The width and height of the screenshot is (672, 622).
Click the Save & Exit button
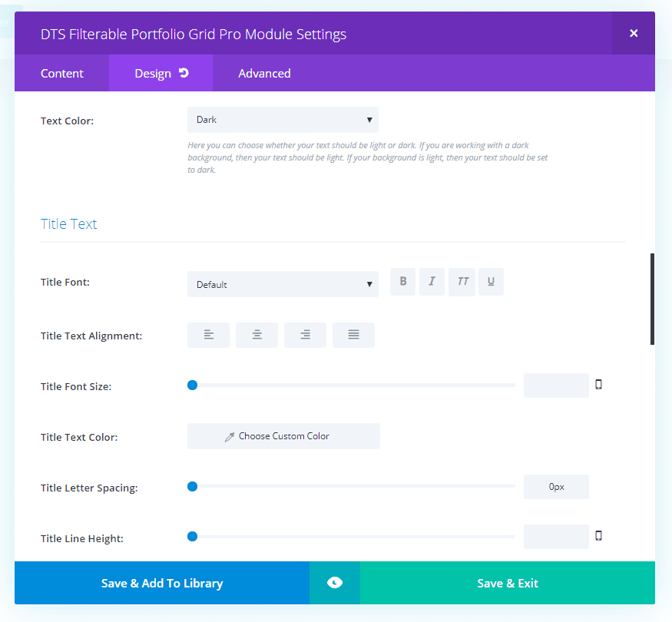pyautogui.click(x=508, y=583)
